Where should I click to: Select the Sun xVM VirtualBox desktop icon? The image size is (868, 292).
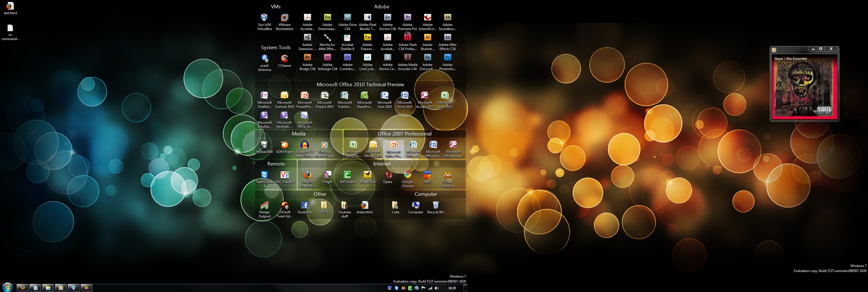coord(265,18)
